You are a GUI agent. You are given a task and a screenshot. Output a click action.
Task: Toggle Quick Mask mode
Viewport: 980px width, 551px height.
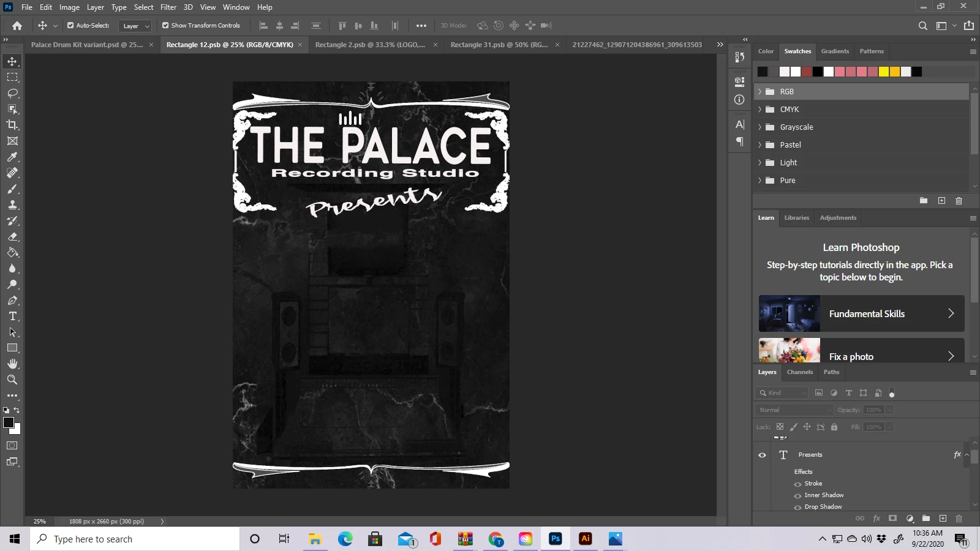tap(12, 446)
